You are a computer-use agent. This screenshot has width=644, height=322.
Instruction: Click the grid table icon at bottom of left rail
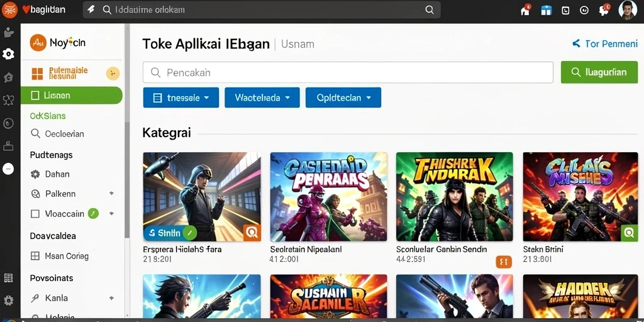(8, 277)
